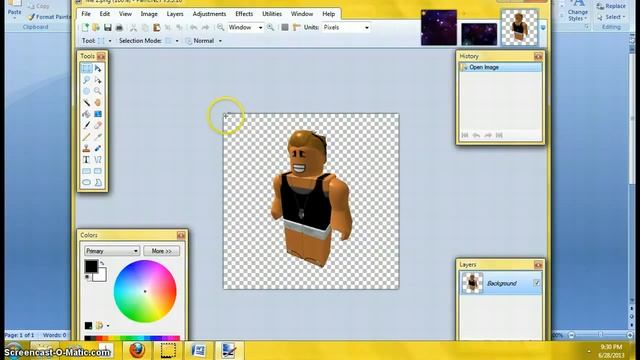The image size is (640, 360).
Task: Select the Lasso Select tool
Action: 87,80
